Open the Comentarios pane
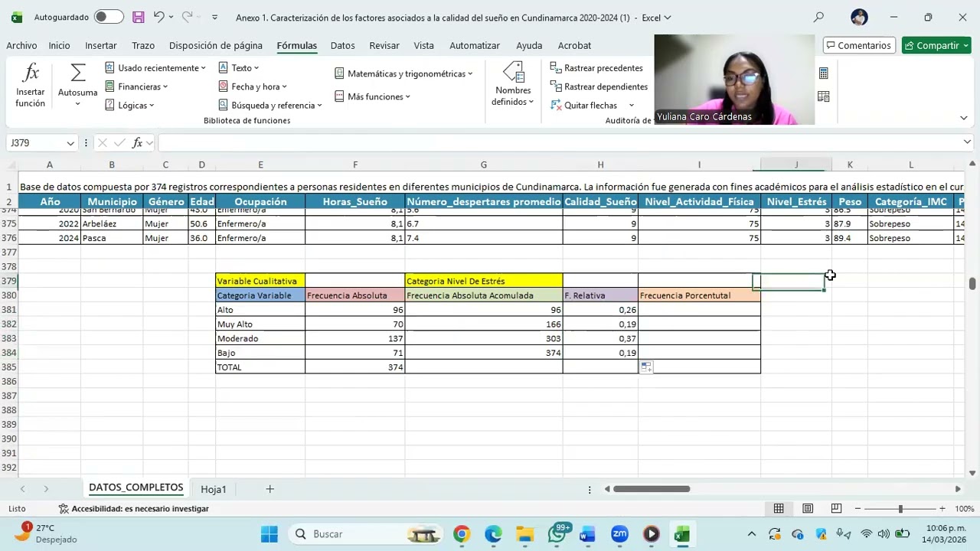The height and width of the screenshot is (551, 980). pos(857,45)
